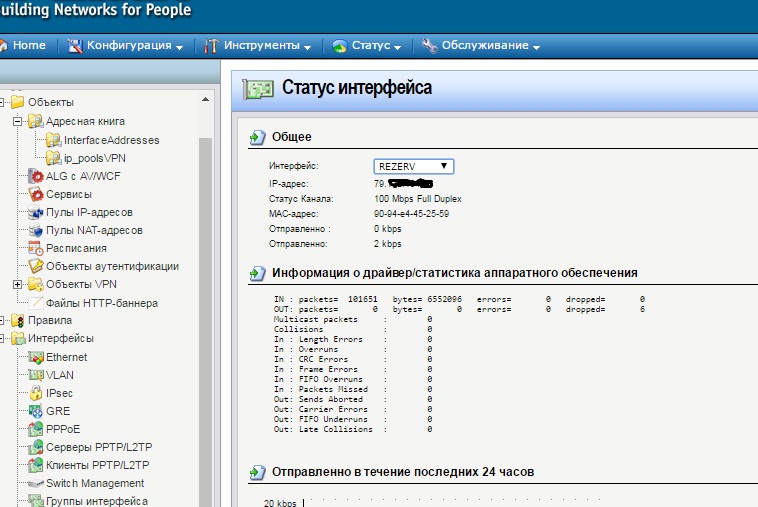Click the PPPoE interface icon
The height and width of the screenshot is (507, 758).
(37, 429)
